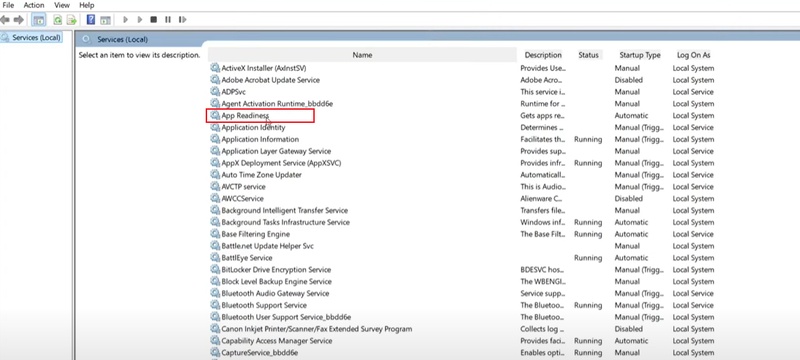Screen dimensions: 800x360
Task: Click the gear icon beside AWCCService
Action: [x=215, y=198]
